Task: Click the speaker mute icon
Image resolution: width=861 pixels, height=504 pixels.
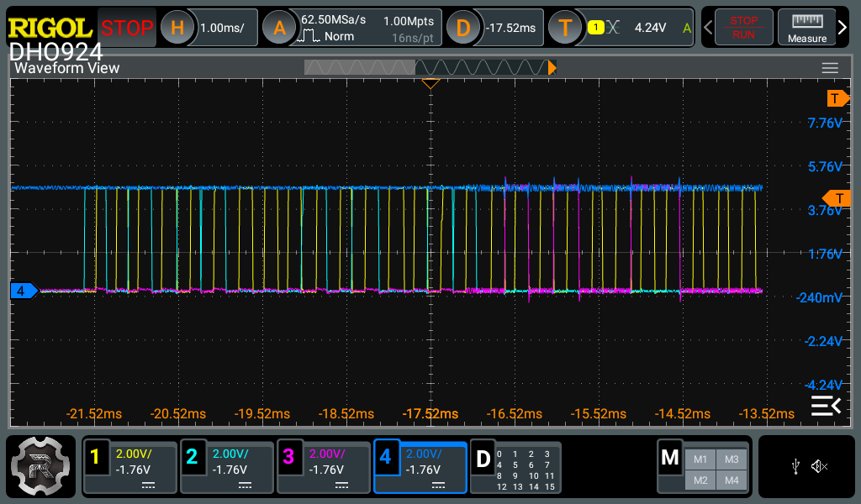Action: tap(820, 467)
